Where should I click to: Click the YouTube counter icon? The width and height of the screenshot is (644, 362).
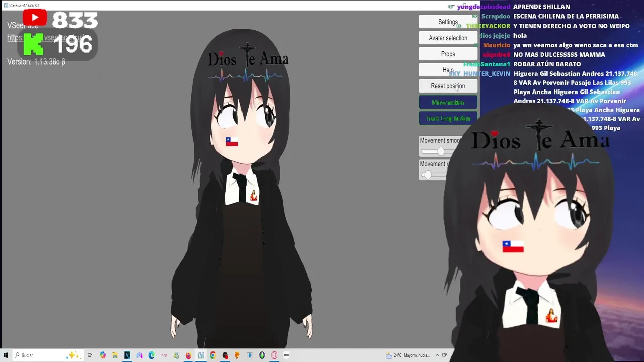(34, 18)
